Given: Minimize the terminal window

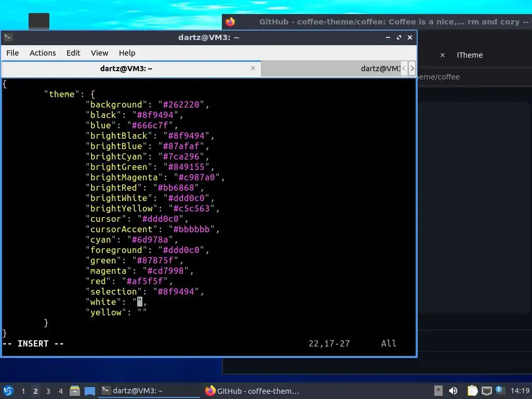Looking at the screenshot, I should coord(388,37).
